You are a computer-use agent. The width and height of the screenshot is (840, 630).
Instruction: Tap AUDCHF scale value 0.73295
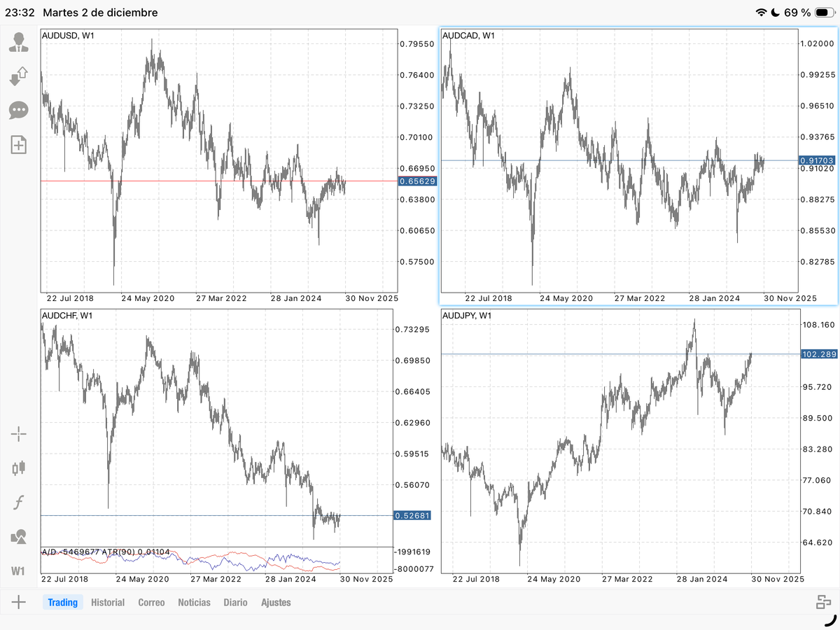tap(413, 329)
